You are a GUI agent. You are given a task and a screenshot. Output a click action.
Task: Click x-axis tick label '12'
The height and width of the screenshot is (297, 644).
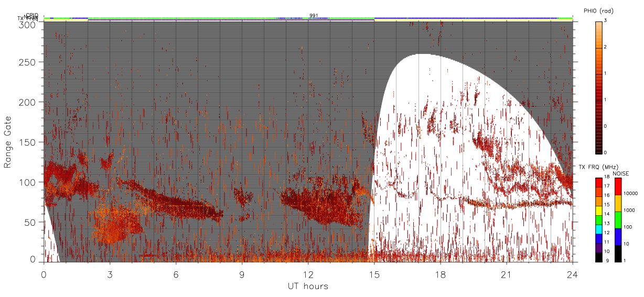pos(308,274)
